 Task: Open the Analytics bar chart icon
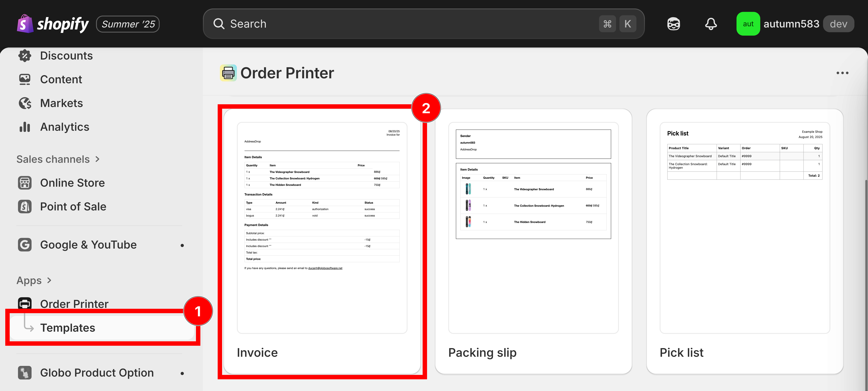click(x=25, y=127)
